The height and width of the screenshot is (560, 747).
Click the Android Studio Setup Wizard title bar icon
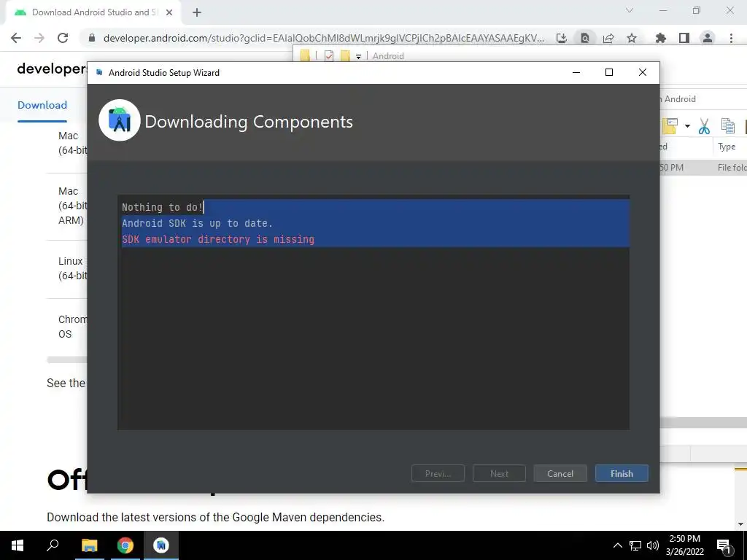pos(99,72)
